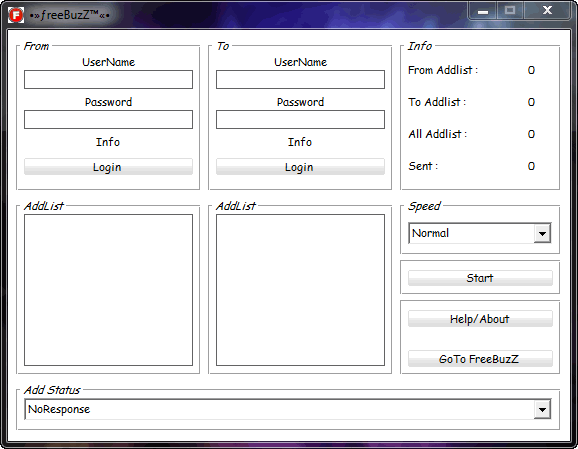Open the Speed dropdown arrow

pos(542,233)
